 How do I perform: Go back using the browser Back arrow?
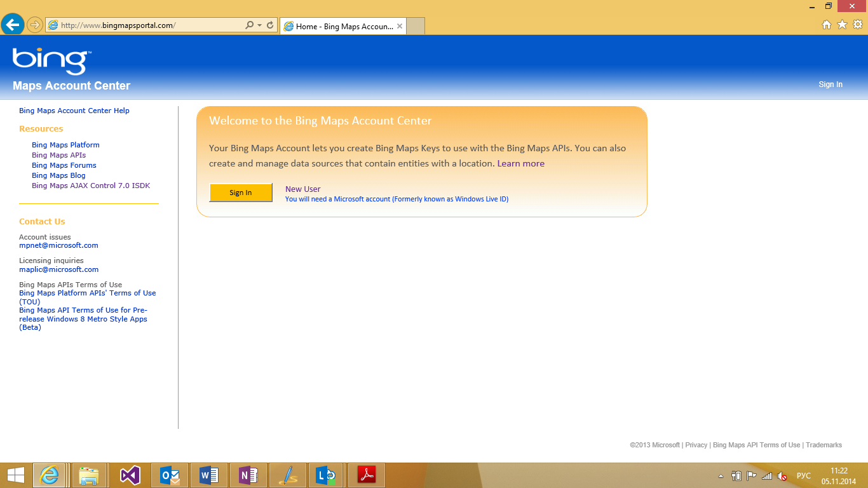pyautogui.click(x=13, y=25)
